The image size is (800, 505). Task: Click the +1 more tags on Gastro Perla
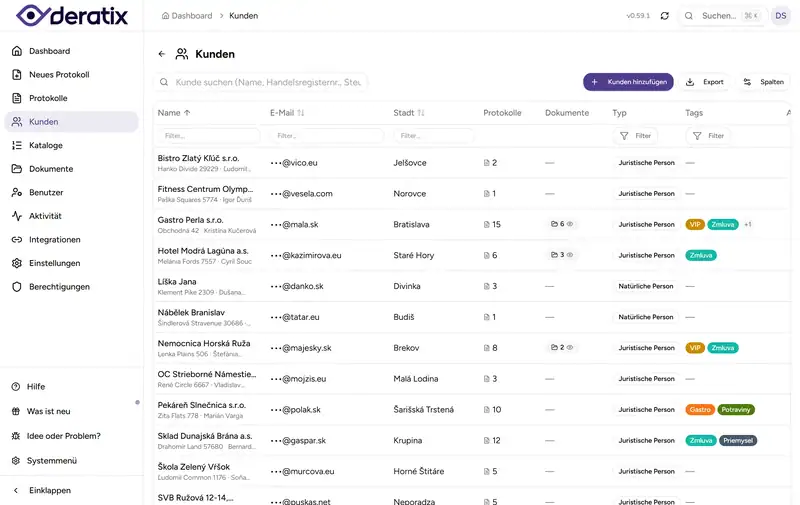tap(747, 224)
